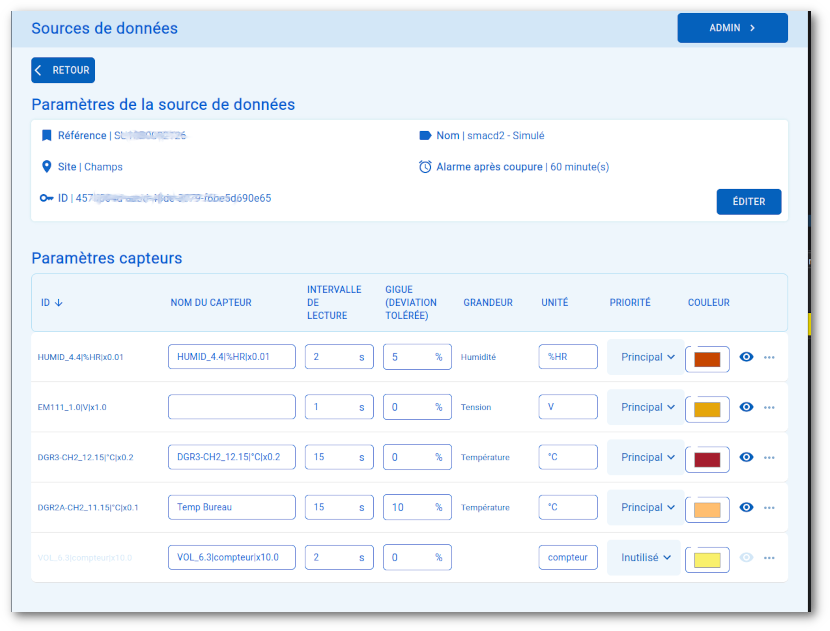Open the ADMIN menu at the top right

(x=732, y=28)
